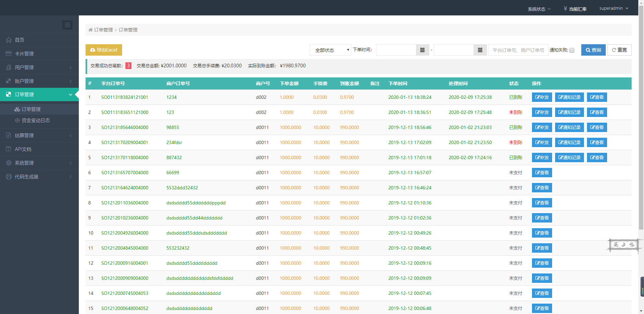Click the gear icon beside 系统管理
The image size is (644, 314).
click(x=9, y=163)
